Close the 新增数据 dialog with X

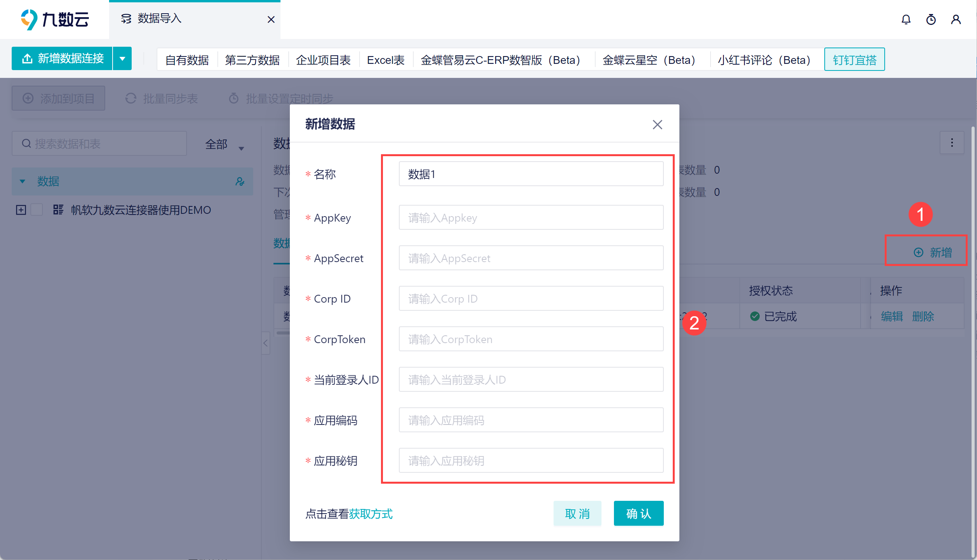click(x=658, y=125)
